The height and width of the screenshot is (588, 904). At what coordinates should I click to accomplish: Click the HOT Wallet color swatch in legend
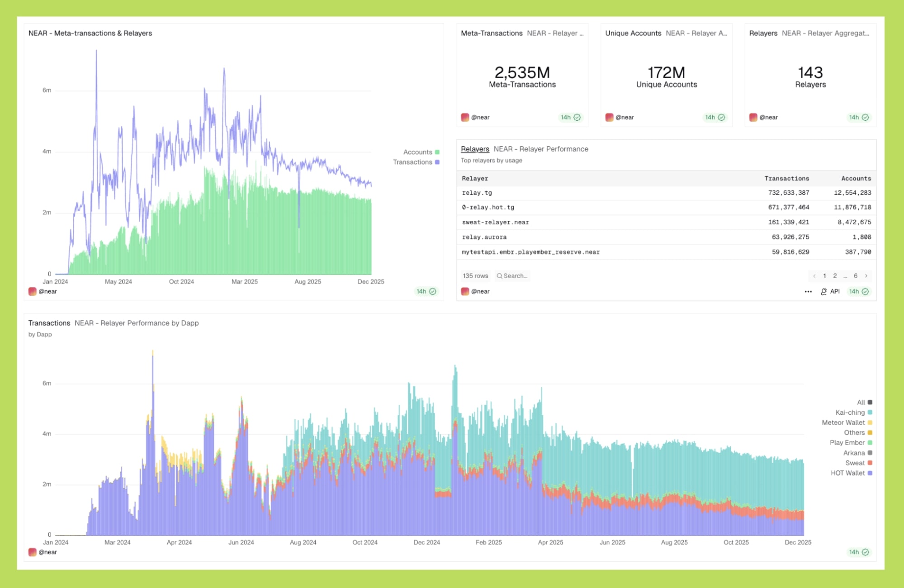[x=870, y=473]
